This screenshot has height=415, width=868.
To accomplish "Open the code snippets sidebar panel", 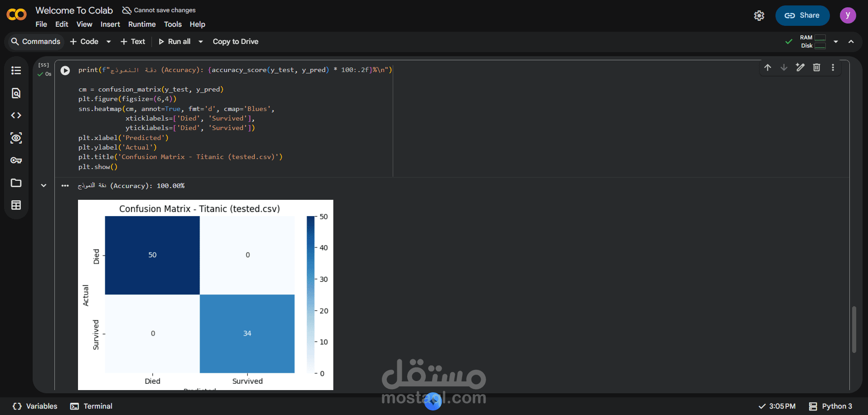I will pyautogui.click(x=16, y=116).
